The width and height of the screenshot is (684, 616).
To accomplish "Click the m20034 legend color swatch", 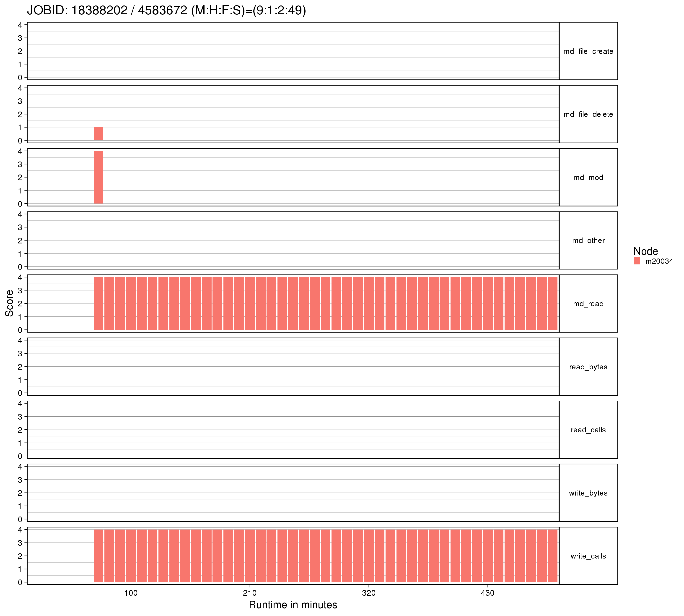I will click(637, 261).
